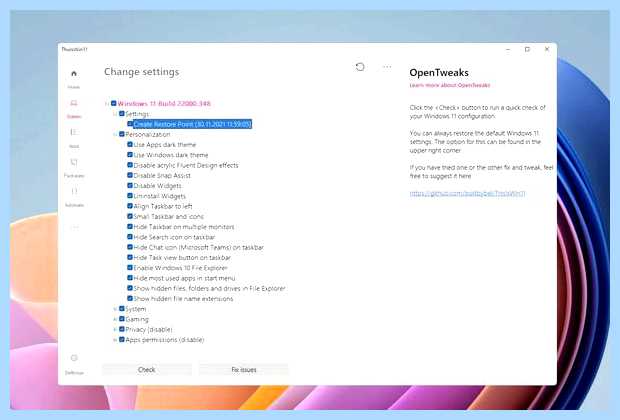620x420 pixels.
Task: Expand the System tree node
Action: coord(115,309)
